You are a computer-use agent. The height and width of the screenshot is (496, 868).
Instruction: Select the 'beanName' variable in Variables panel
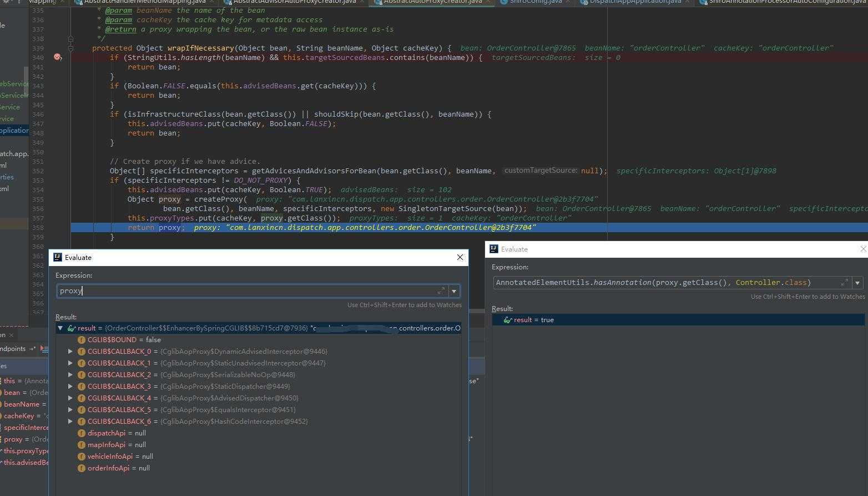pyautogui.click(x=24, y=404)
